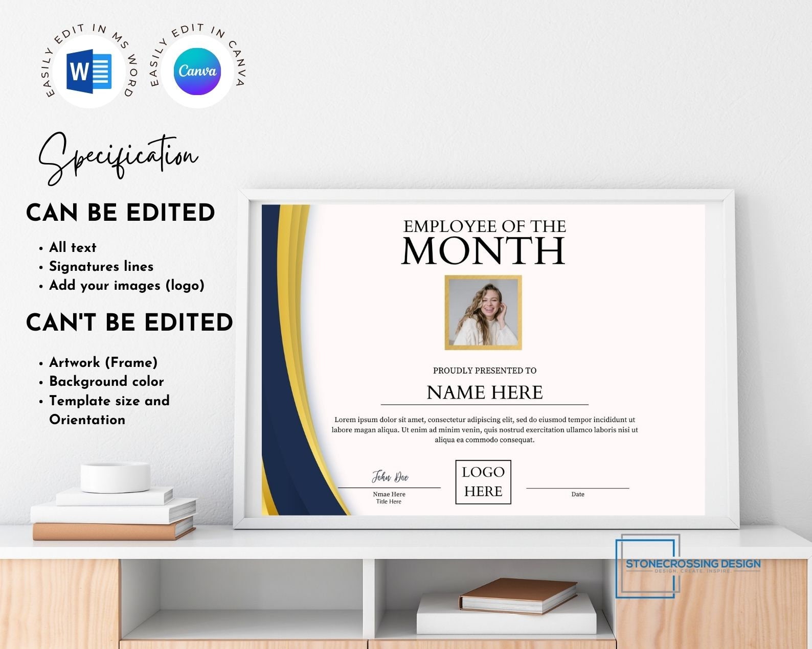Click 'Template size and Orientation' bullet
812x649 pixels.
coord(109,410)
